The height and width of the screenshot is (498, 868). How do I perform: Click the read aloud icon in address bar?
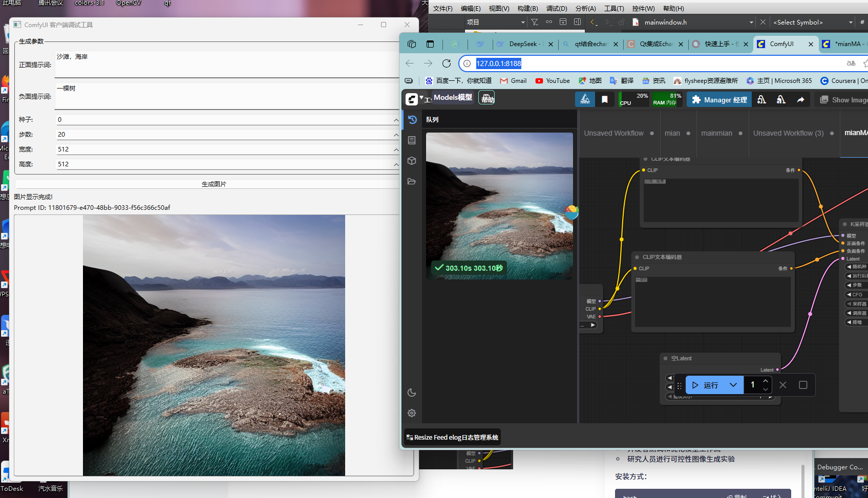851,63
